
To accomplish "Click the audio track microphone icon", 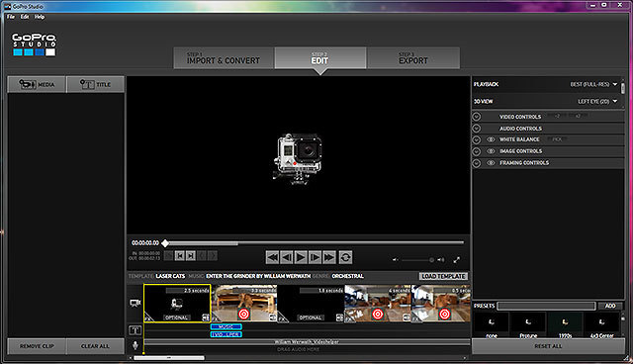I will (x=136, y=345).
